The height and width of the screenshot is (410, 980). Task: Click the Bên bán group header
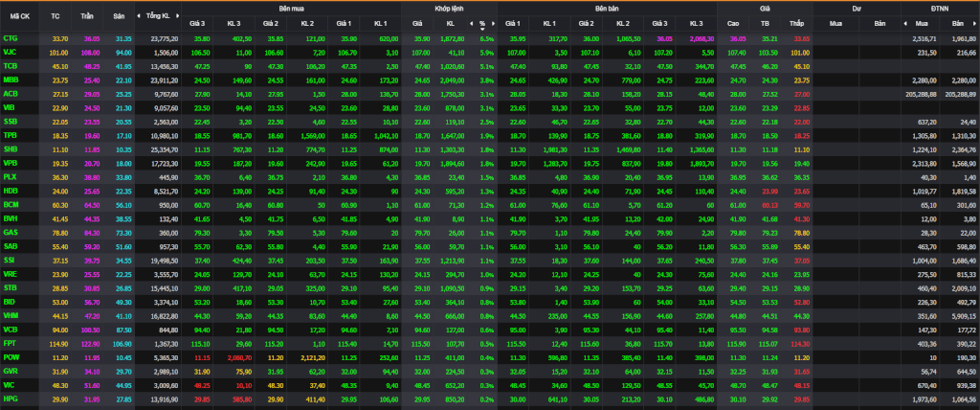pyautogui.click(x=607, y=10)
